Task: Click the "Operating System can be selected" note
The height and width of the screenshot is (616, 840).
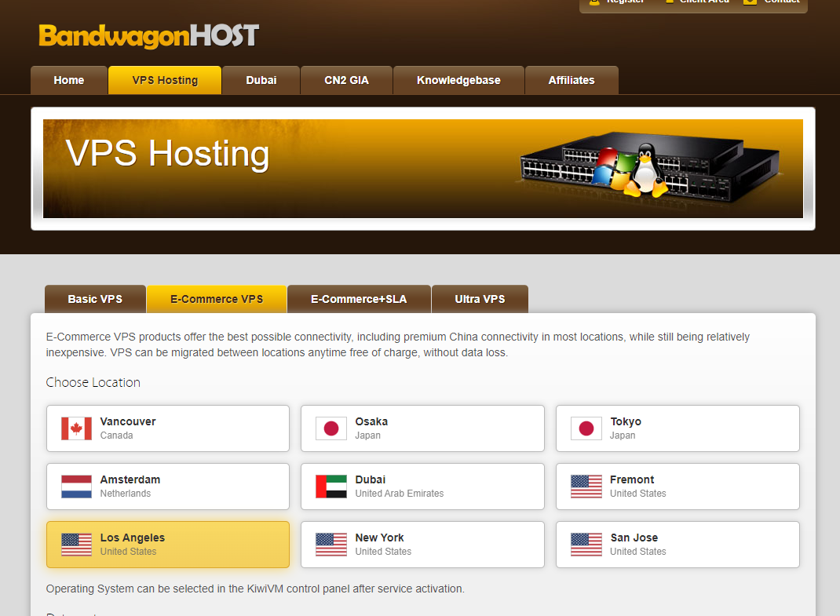Action: 255,589
